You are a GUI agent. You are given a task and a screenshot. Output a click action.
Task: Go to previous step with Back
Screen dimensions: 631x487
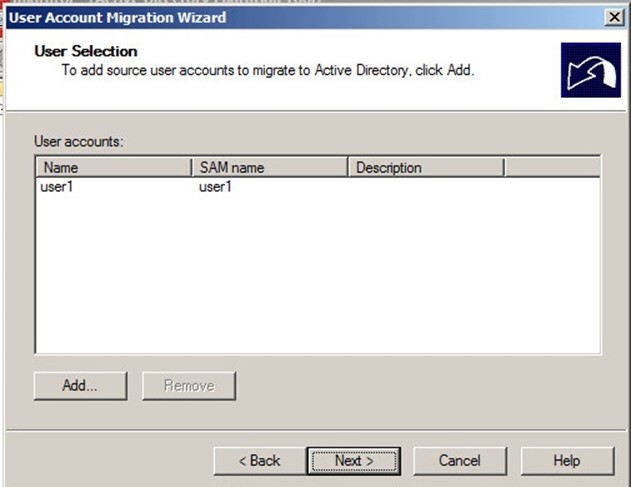(259, 460)
